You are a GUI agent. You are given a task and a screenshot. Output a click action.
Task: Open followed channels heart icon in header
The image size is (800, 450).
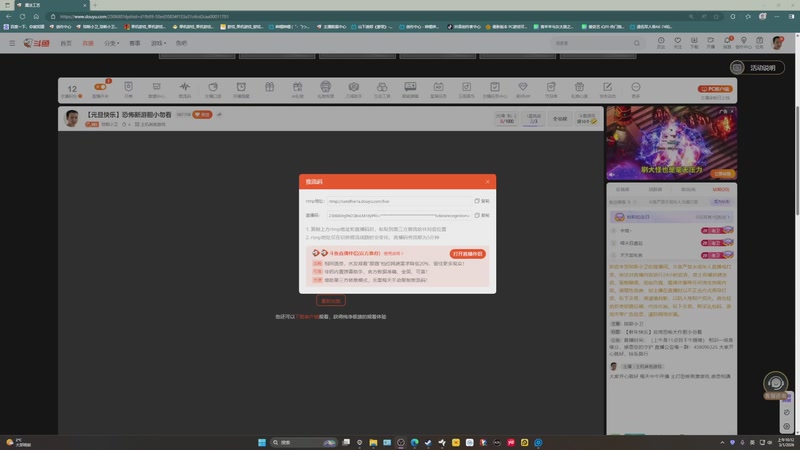678,42
